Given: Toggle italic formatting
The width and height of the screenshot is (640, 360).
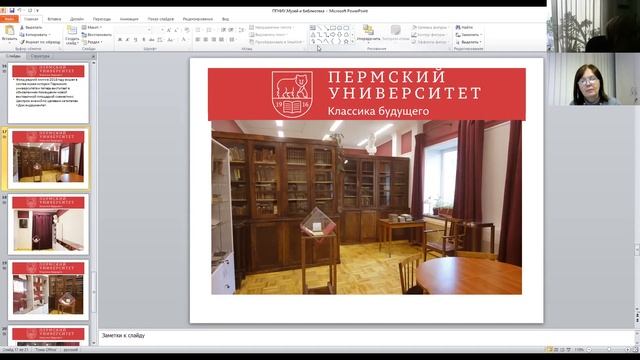Looking at the screenshot, I should point(127,40).
